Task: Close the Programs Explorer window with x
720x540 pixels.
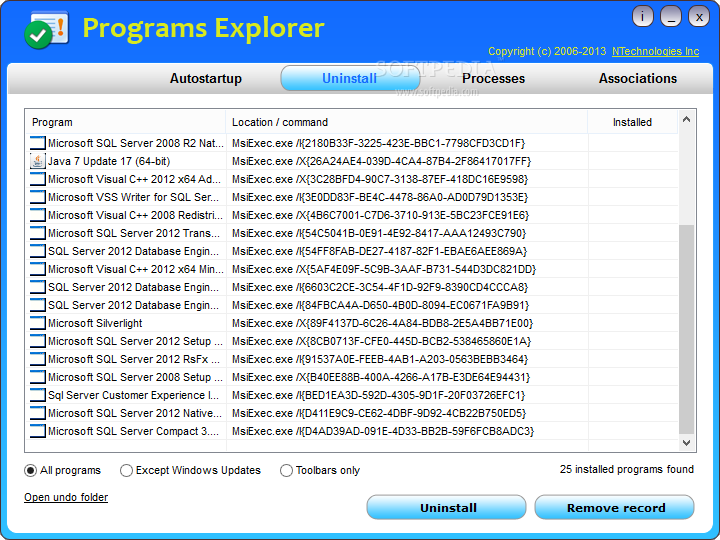Action: pyautogui.click(x=699, y=17)
